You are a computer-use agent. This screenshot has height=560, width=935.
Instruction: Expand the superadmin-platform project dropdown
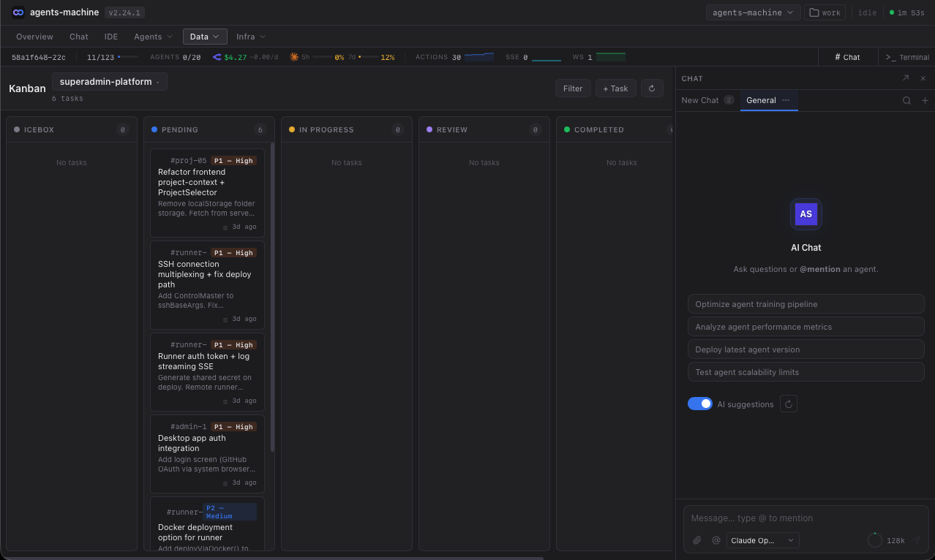coord(110,82)
